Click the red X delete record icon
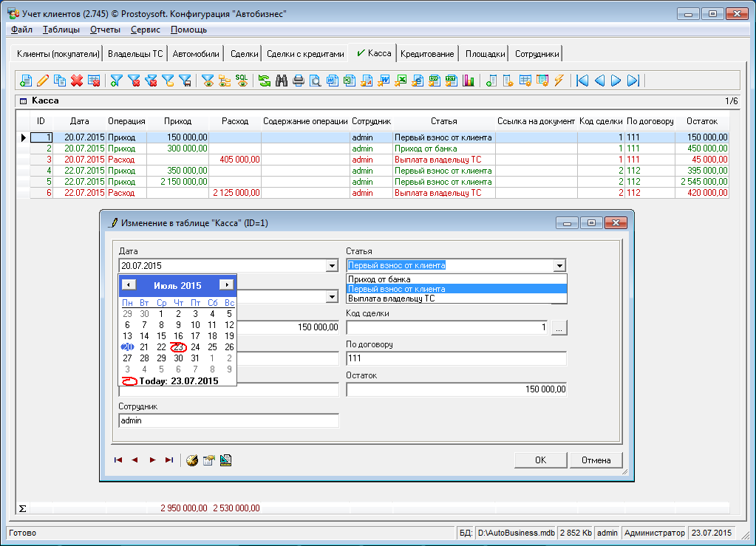 click(x=77, y=81)
